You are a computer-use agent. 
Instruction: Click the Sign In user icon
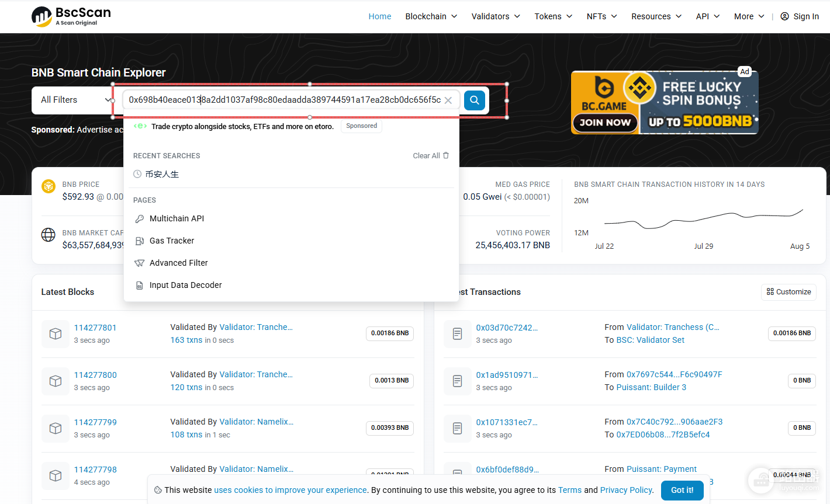785,16
